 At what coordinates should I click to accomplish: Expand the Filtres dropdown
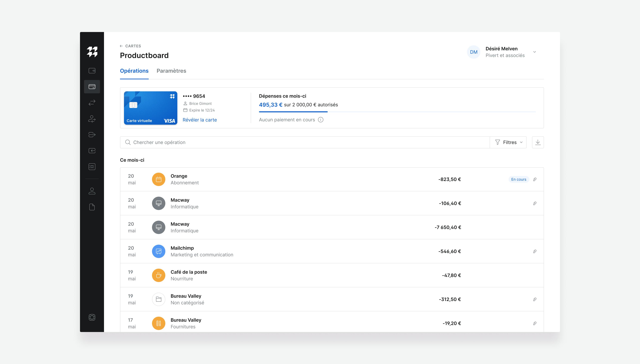click(x=508, y=142)
